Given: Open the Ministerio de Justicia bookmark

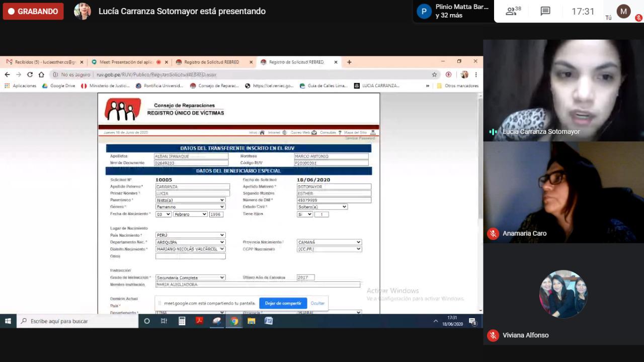Looking at the screenshot, I should (x=106, y=86).
